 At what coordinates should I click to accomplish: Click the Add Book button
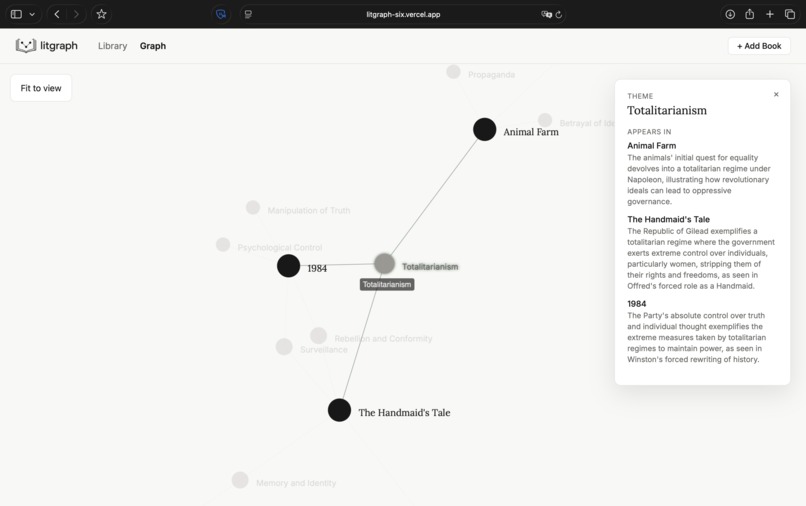(x=759, y=46)
